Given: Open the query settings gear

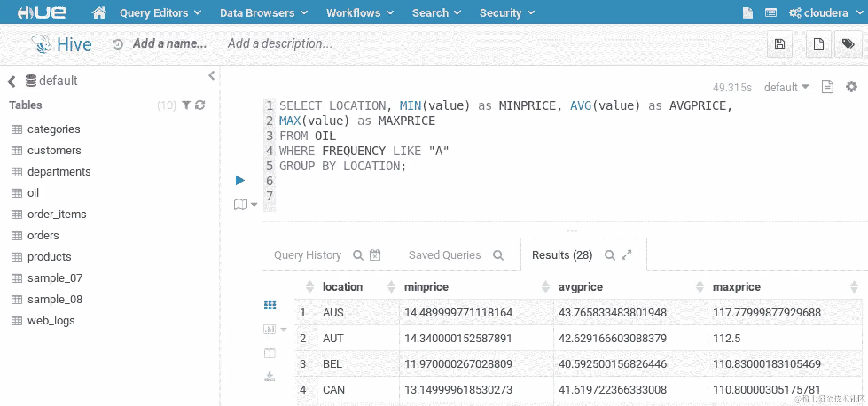Looking at the screenshot, I should [x=852, y=86].
